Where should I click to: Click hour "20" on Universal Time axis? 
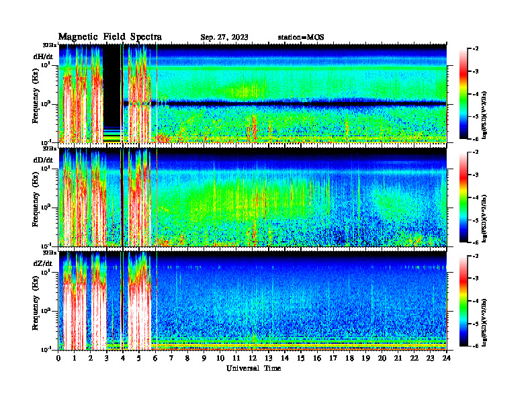(382, 359)
